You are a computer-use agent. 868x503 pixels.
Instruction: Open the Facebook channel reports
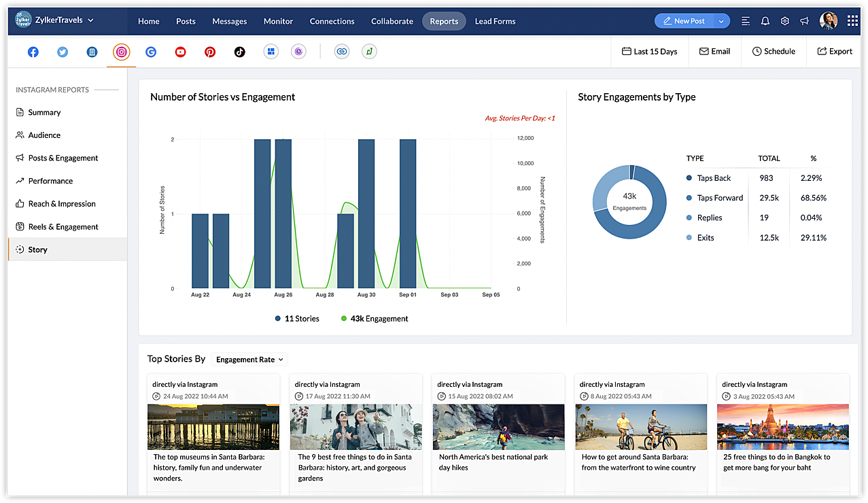[x=33, y=52]
